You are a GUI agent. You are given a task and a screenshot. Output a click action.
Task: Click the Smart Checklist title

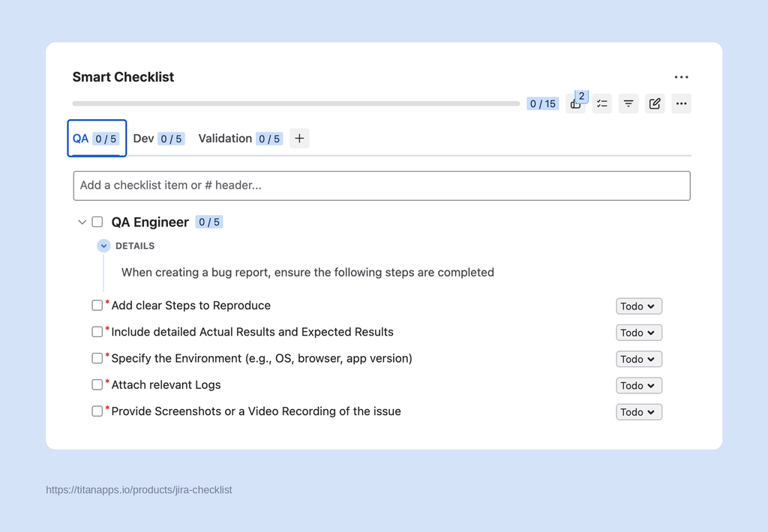tap(124, 77)
